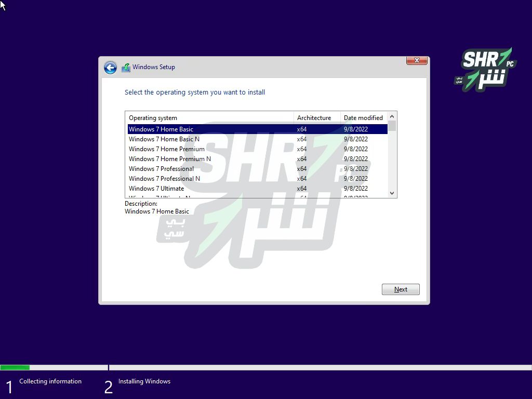This screenshot has height=399, width=532.
Task: Select Windows 7 Ultimate row
Action: (x=258, y=188)
